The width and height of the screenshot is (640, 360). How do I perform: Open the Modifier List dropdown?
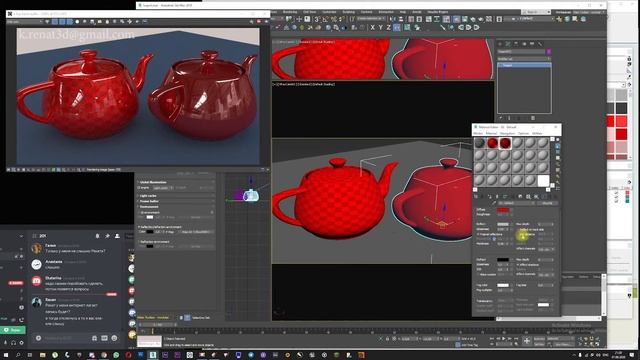524,58
